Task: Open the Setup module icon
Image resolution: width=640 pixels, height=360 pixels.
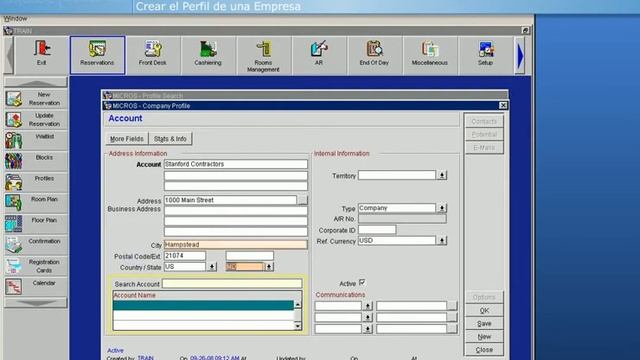Action: (485, 55)
